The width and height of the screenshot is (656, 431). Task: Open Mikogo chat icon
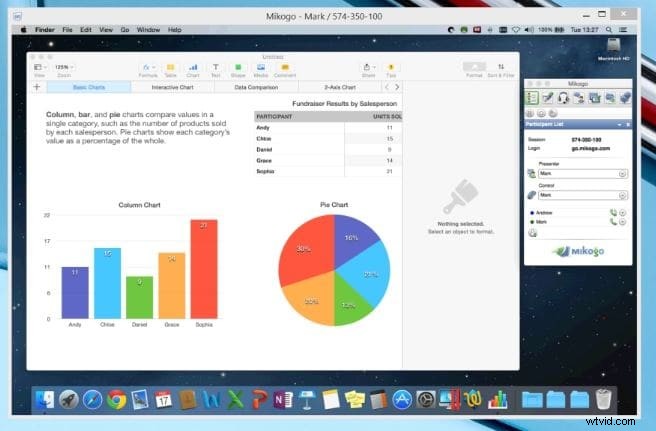click(x=610, y=98)
